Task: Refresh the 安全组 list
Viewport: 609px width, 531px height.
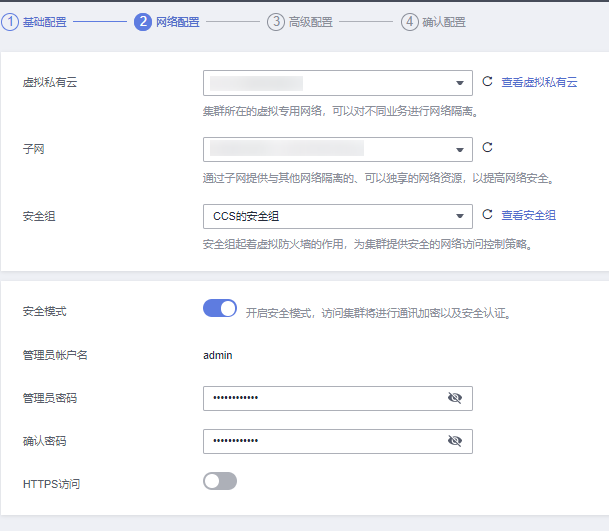Action: click(x=487, y=214)
